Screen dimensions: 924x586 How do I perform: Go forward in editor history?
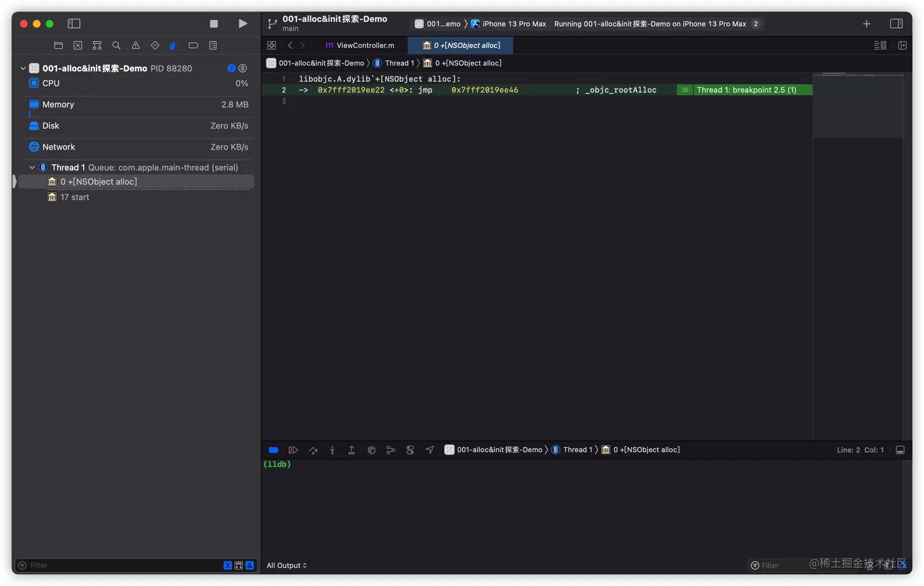302,45
